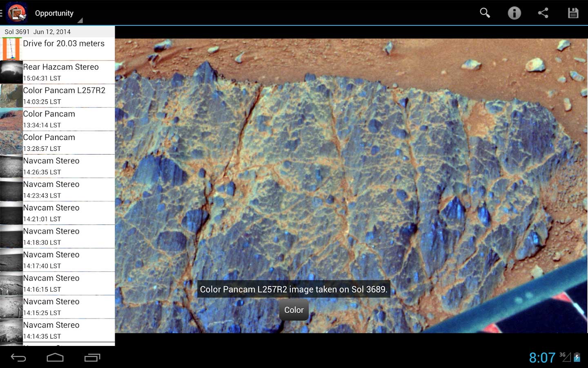
Task: Tap the battery status icon
Action: 577,357
